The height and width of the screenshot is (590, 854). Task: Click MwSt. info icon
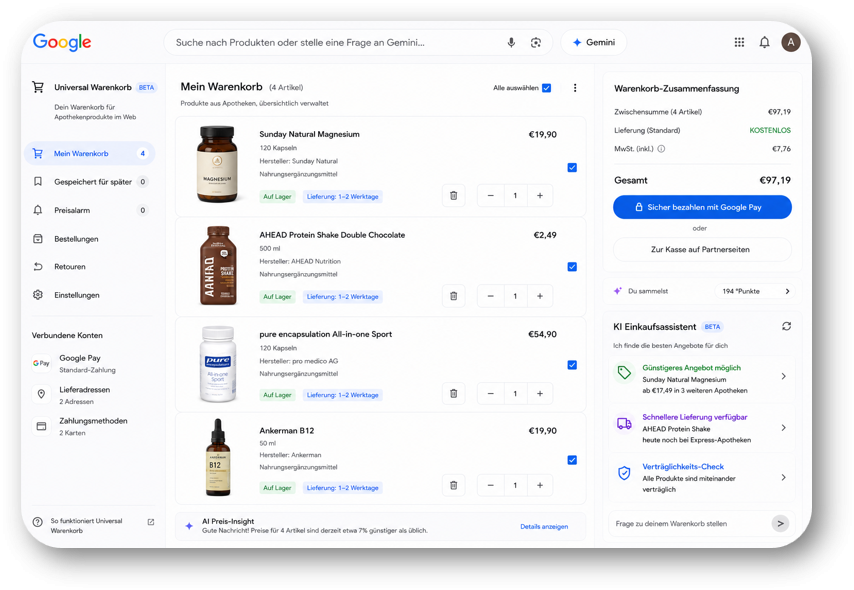coord(661,149)
